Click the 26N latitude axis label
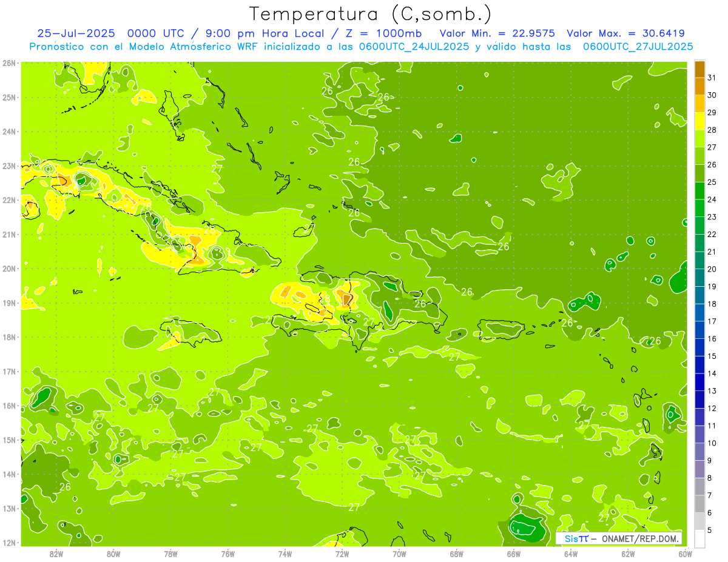The height and width of the screenshot is (562, 728). tap(9, 63)
